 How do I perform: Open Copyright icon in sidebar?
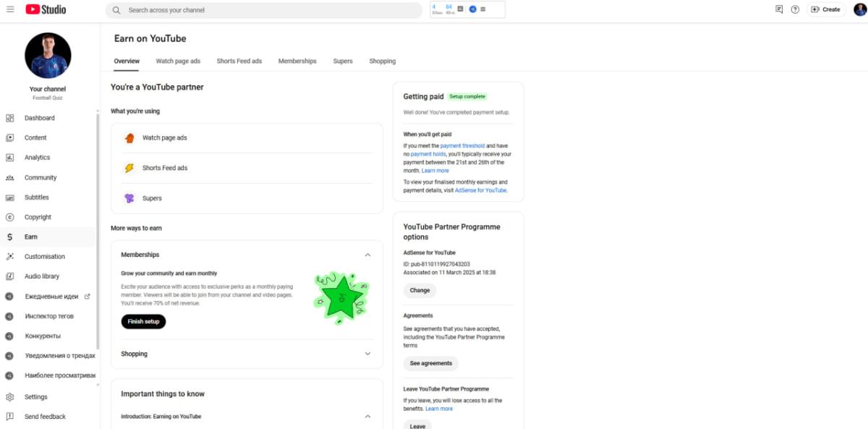coord(10,217)
